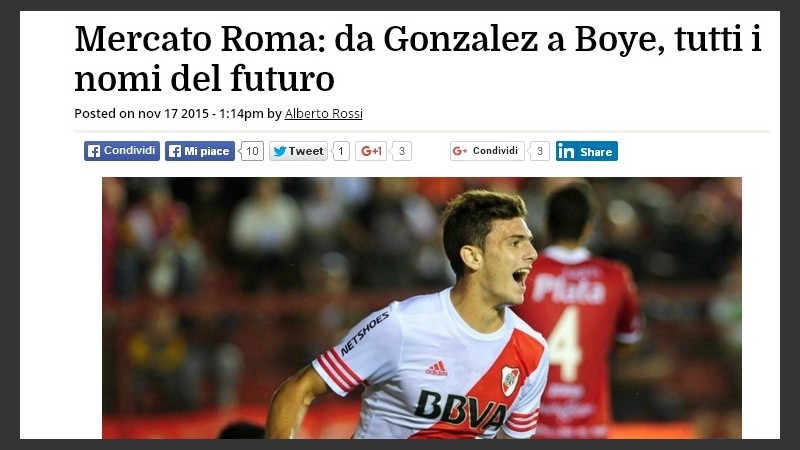
Task: Click the Mercato Roma article headline
Action: pyautogui.click(x=418, y=58)
